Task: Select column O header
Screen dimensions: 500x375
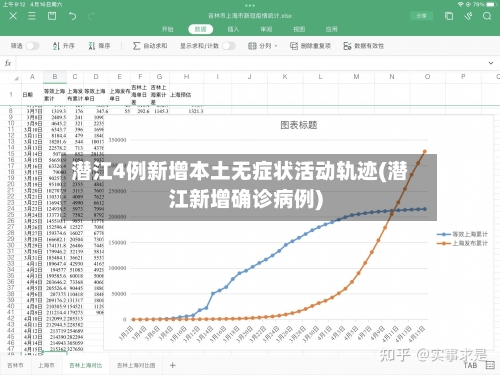Action: pyautogui.click(x=427, y=77)
